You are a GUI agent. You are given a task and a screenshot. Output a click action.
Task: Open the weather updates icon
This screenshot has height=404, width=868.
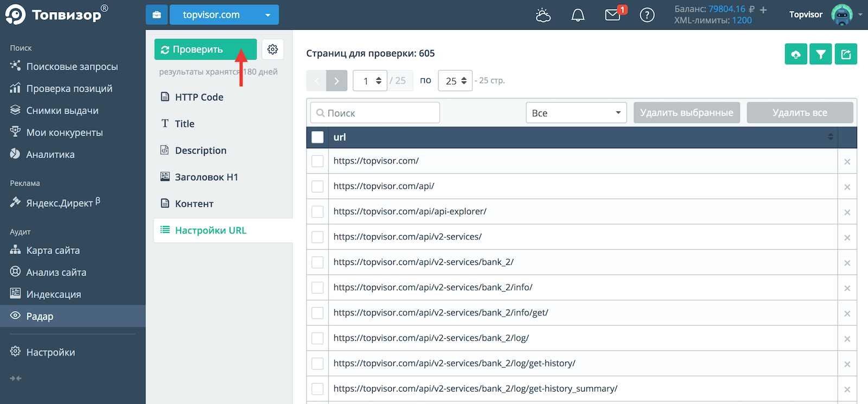[x=543, y=15]
